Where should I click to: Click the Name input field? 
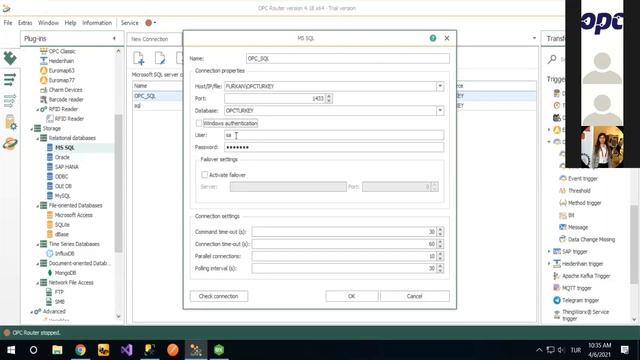click(x=348, y=58)
